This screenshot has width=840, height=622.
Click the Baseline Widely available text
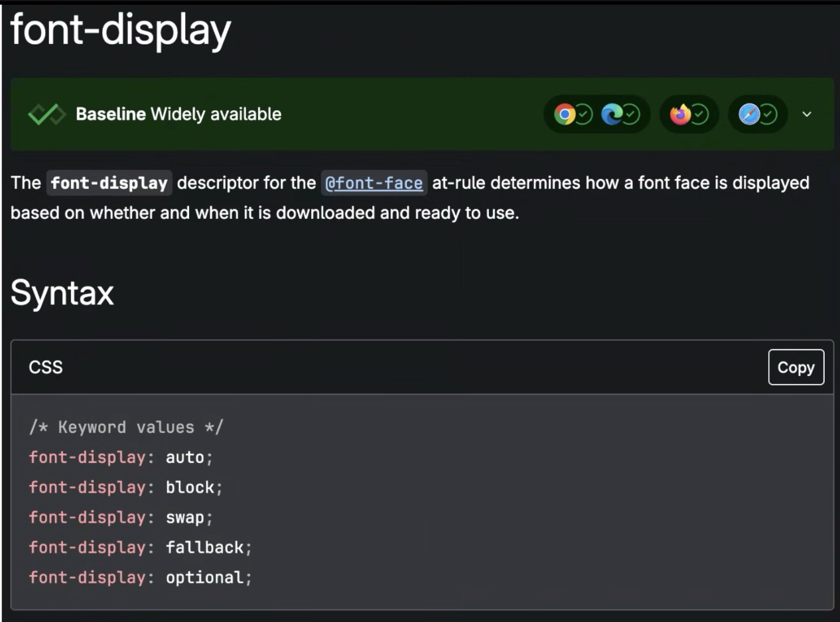(x=178, y=115)
